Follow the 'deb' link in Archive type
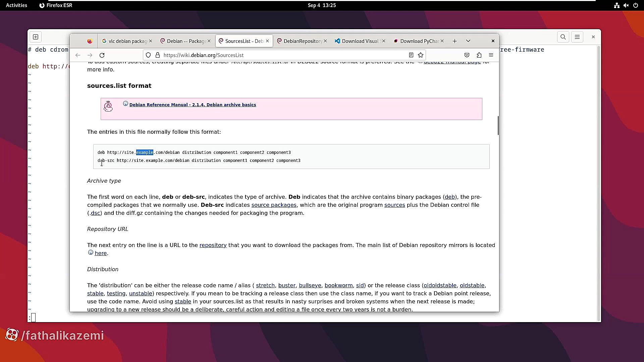This screenshot has width=644, height=362. 450,197
